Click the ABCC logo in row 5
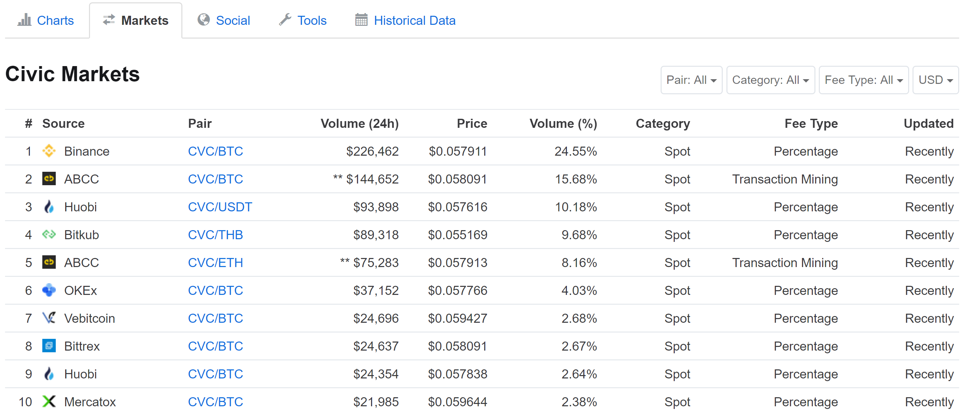980x415 pixels. tap(49, 262)
